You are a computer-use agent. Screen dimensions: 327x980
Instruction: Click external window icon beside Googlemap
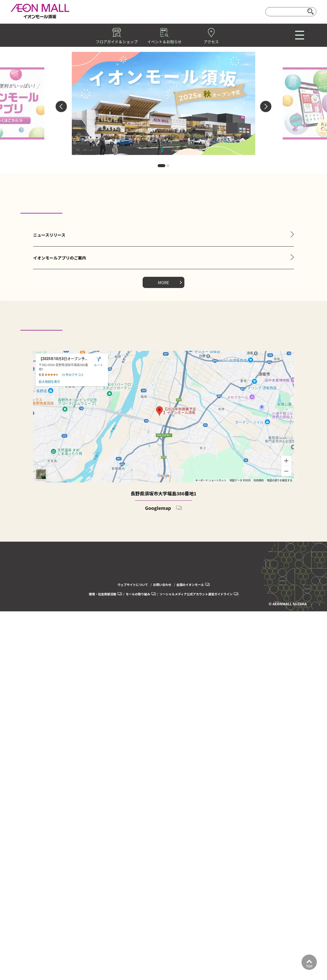pyautogui.click(x=179, y=508)
